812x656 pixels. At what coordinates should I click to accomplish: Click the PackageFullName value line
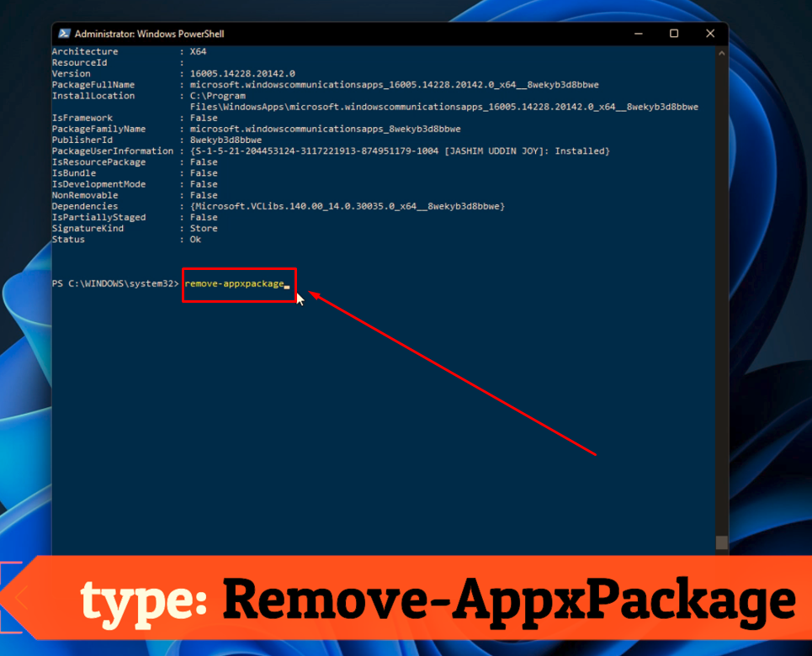(394, 84)
